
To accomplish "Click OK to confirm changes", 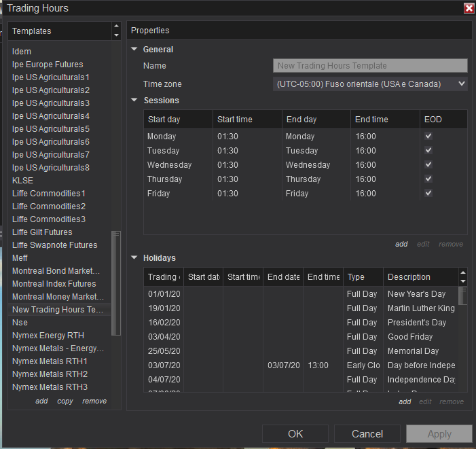I will 295,434.
